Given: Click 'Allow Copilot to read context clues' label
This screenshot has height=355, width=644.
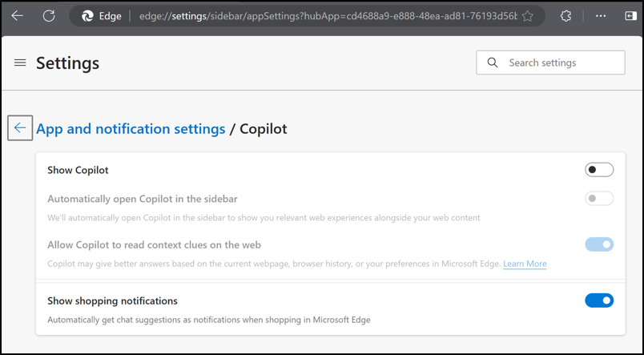Looking at the screenshot, I should [x=155, y=245].
